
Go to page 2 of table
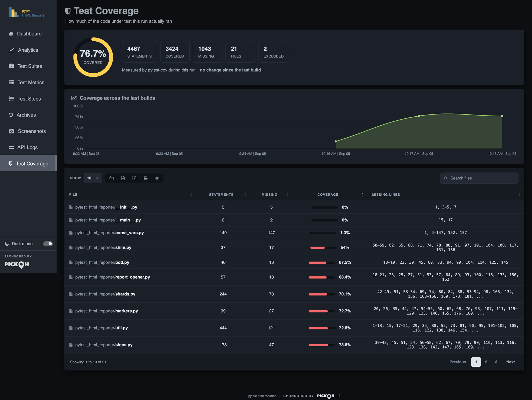coord(486,362)
